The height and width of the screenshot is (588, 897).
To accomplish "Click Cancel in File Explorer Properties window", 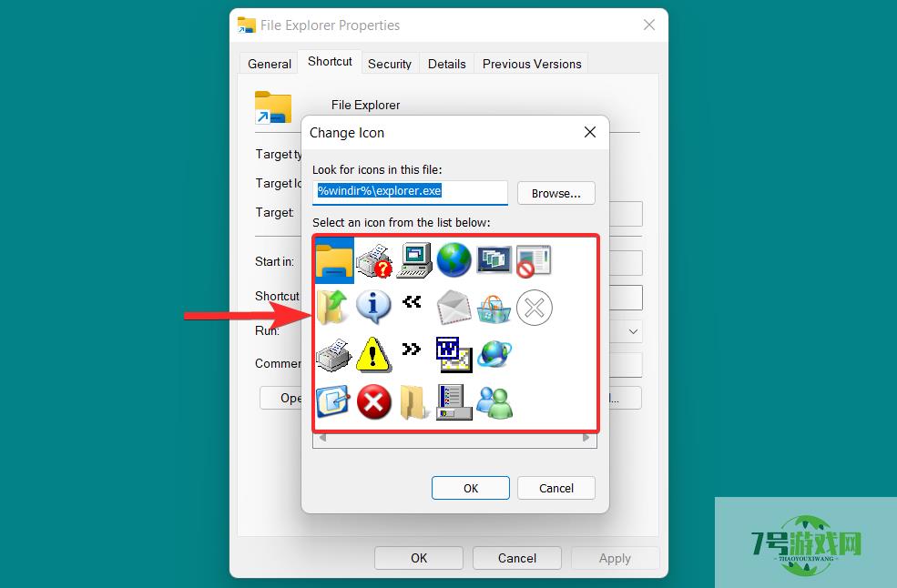I will 517,558.
